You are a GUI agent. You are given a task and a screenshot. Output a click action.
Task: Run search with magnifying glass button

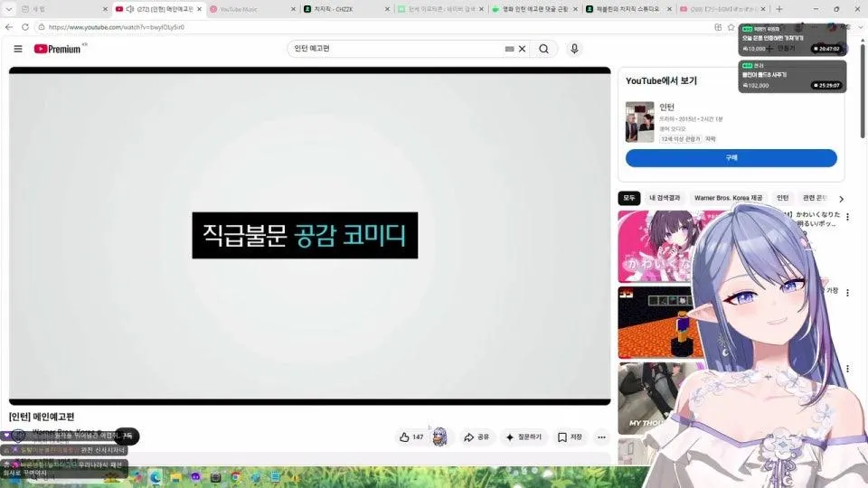543,49
